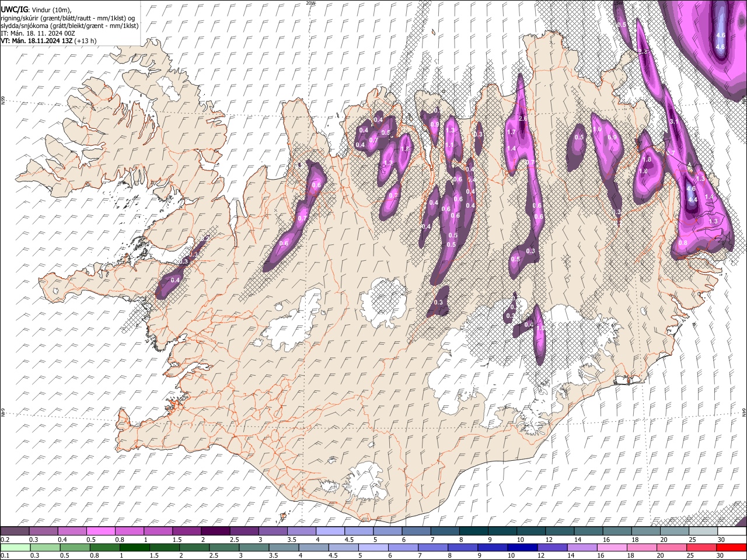Pick the dark mauve swatch after 0.2 in the upper scale
The height and width of the screenshot is (560, 747).
(15, 531)
